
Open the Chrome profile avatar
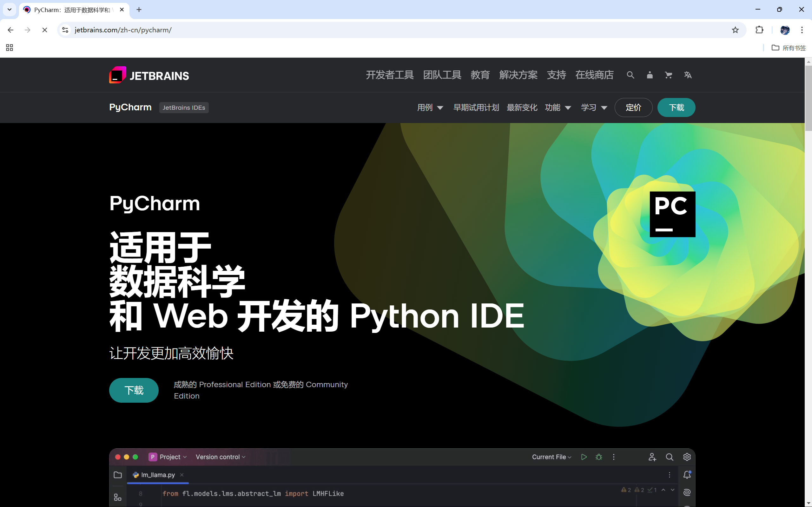click(785, 30)
